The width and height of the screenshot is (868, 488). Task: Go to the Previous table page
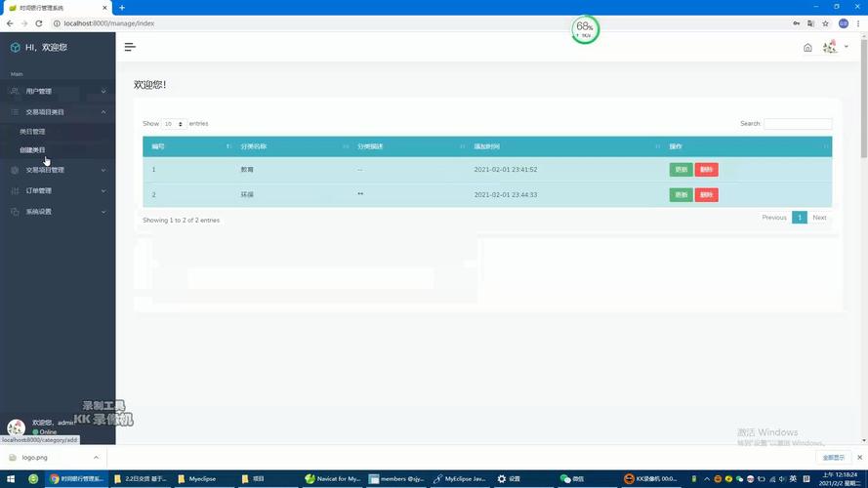click(x=774, y=218)
